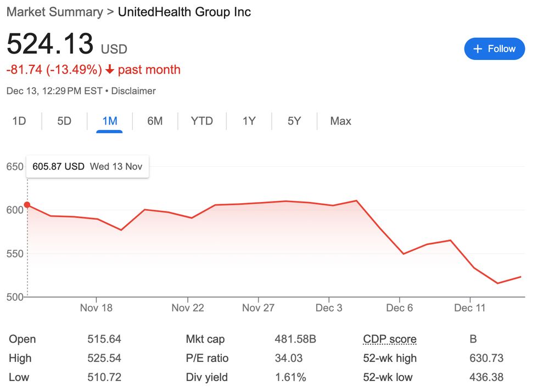The image size is (549, 392).
Task: Click the Nov 22 date axis label
Action: pos(188,308)
